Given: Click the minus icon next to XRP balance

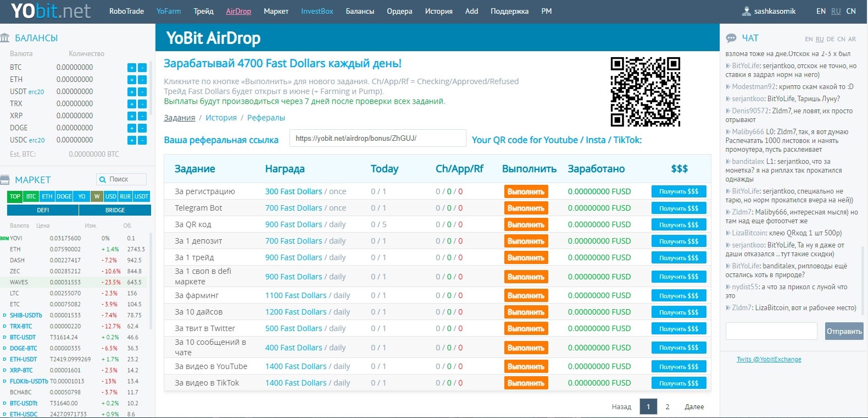Looking at the screenshot, I should point(142,116).
